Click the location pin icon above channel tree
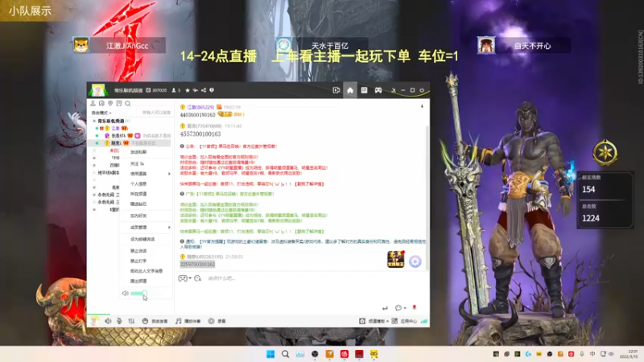 point(110,104)
